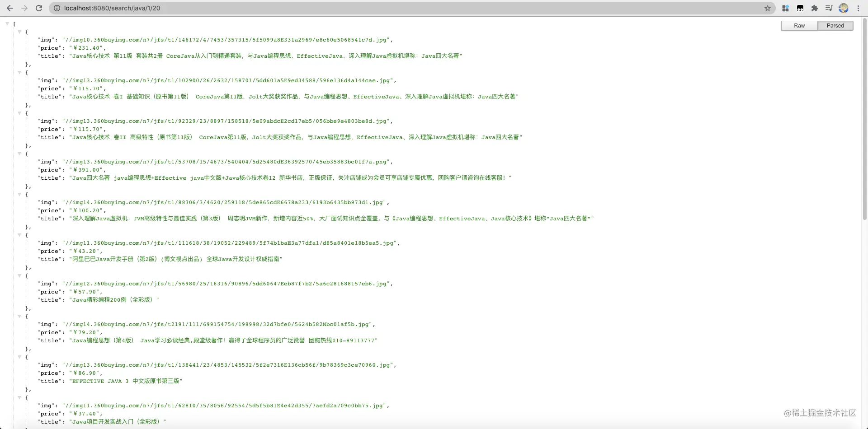The height and width of the screenshot is (429, 868).
Task: Click the price value "¥37.40"
Action: 85,414
